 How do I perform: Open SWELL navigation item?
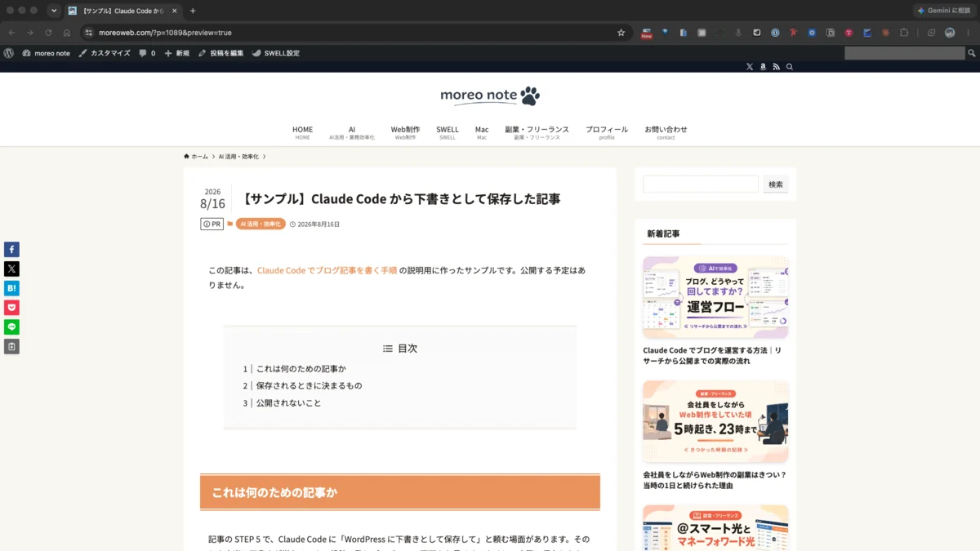[448, 132]
